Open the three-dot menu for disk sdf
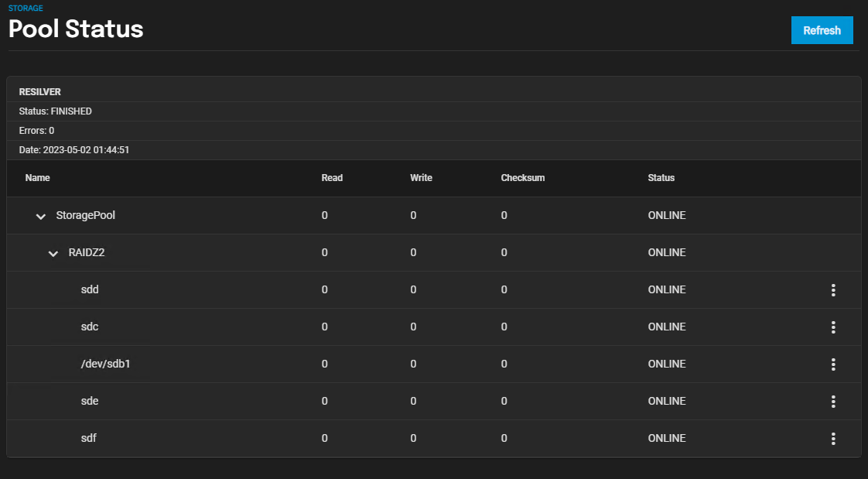The height and width of the screenshot is (479, 868). click(x=833, y=438)
